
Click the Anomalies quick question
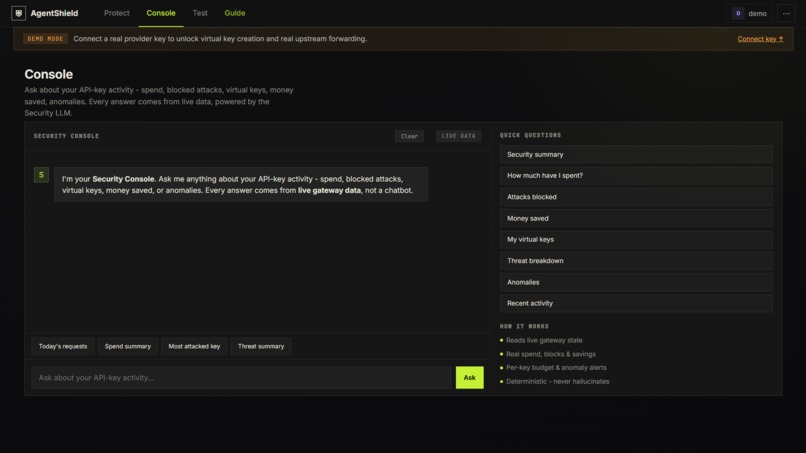[x=636, y=282]
